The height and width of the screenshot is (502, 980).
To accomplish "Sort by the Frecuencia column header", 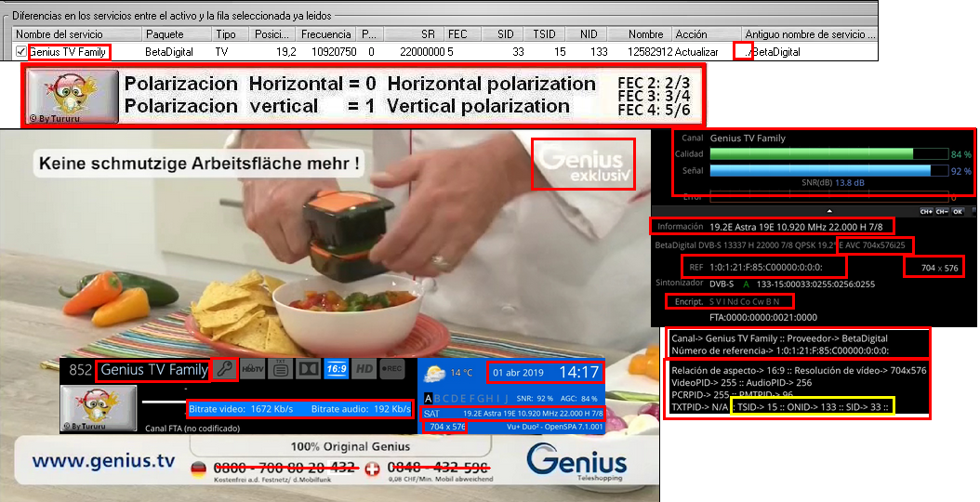I will tap(327, 34).
